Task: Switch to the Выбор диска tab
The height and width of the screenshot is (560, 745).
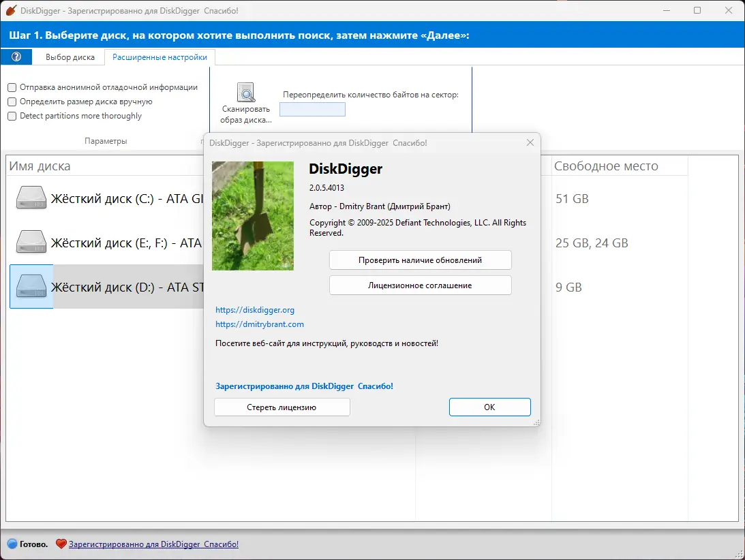Action: coord(70,57)
